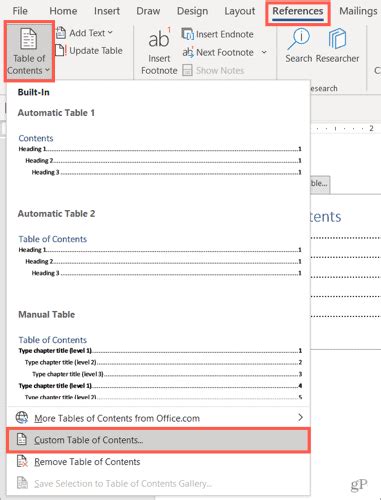Click Save Selection to Table of Contents Gallery
This screenshot has width=381, height=500.
pos(158,484)
